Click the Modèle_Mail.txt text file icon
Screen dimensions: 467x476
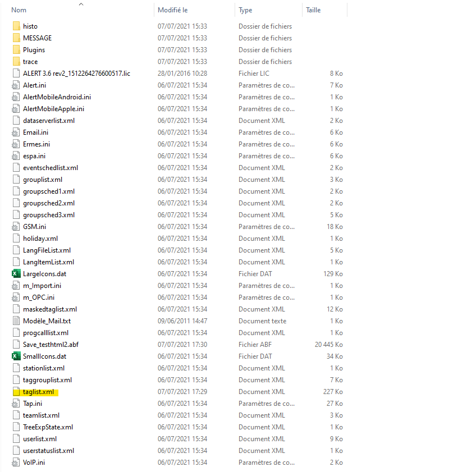coord(16,321)
